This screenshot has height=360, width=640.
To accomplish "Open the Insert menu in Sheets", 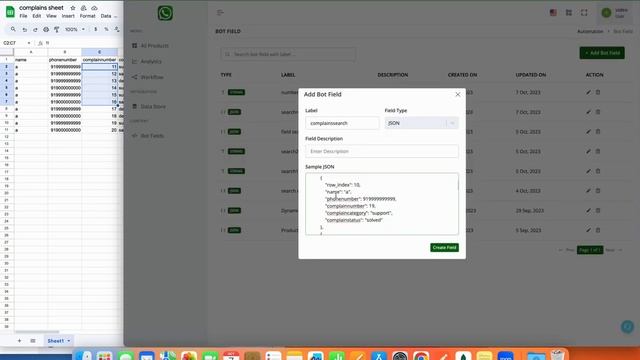I will pos(68,16).
